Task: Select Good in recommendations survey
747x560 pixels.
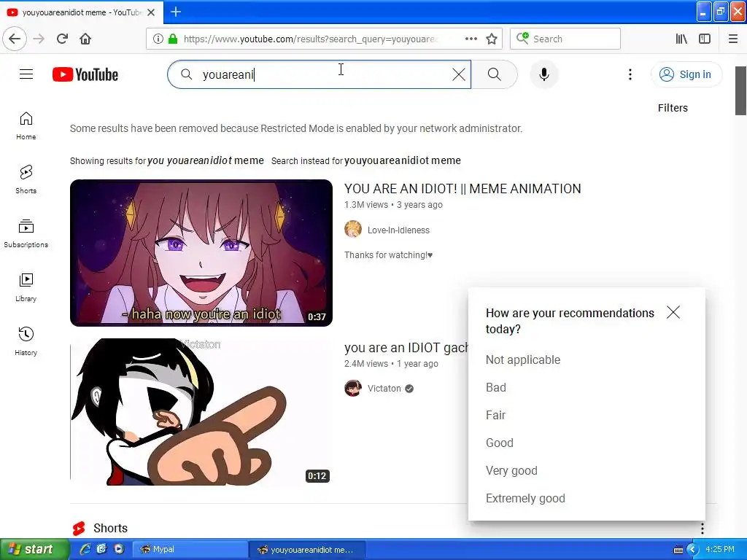Action: click(500, 443)
